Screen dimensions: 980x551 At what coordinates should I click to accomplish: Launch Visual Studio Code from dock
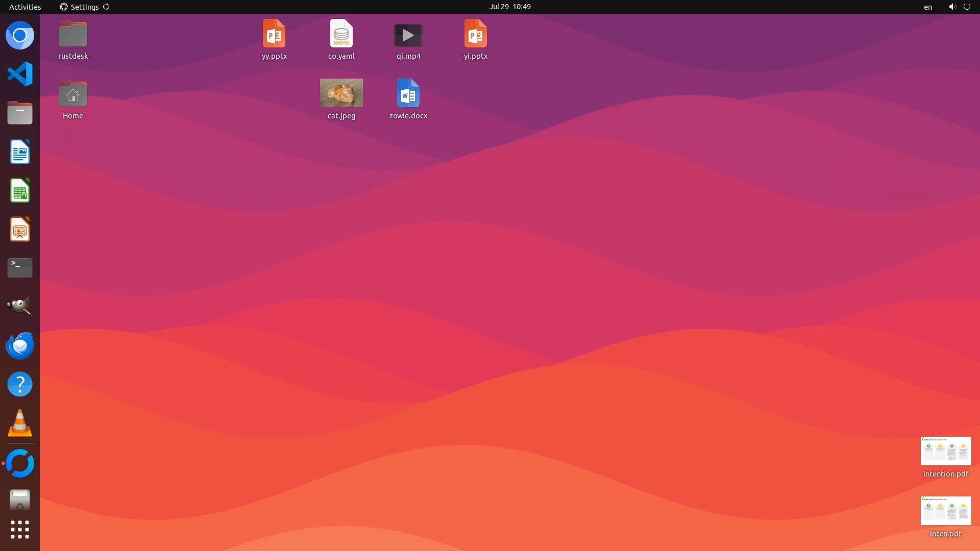point(20,74)
